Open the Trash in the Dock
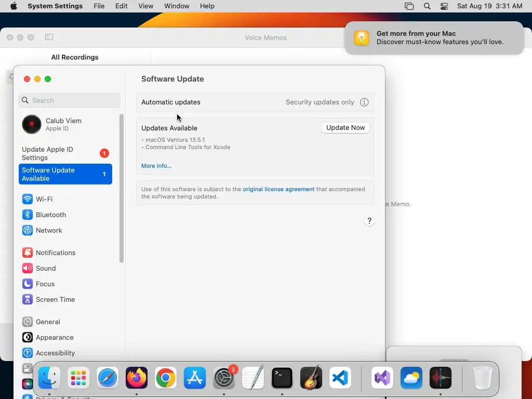The height and width of the screenshot is (399, 532). click(x=483, y=378)
